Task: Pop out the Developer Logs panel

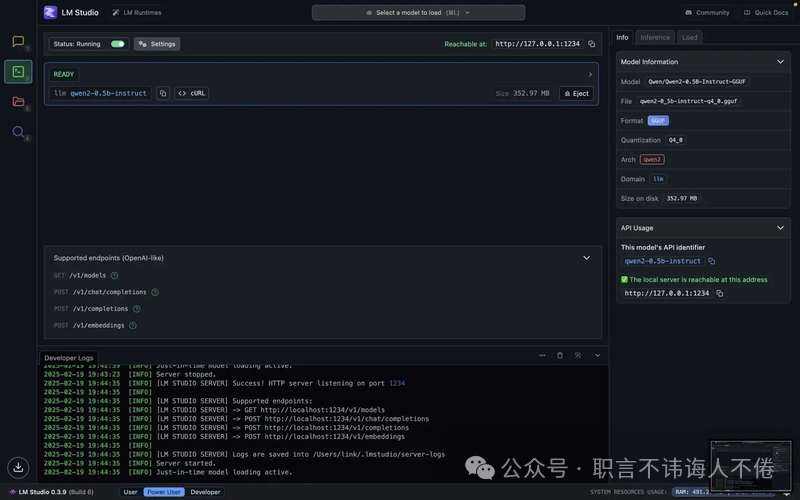Action: [x=578, y=356]
